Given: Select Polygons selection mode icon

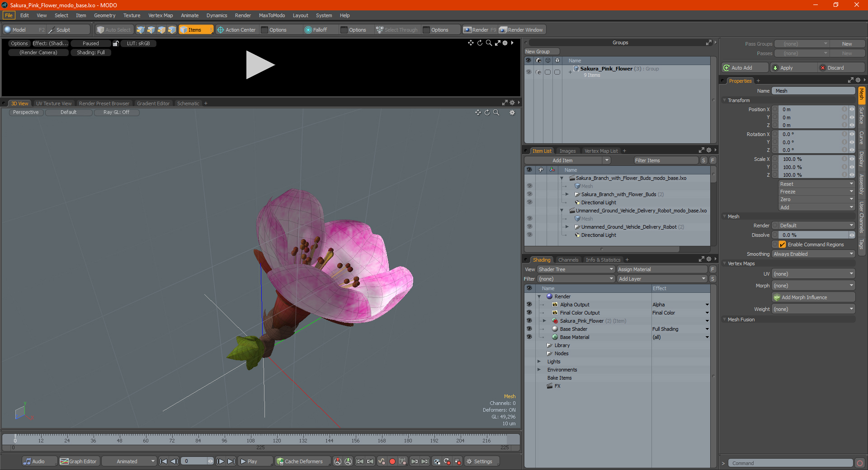Looking at the screenshot, I should [x=161, y=30].
